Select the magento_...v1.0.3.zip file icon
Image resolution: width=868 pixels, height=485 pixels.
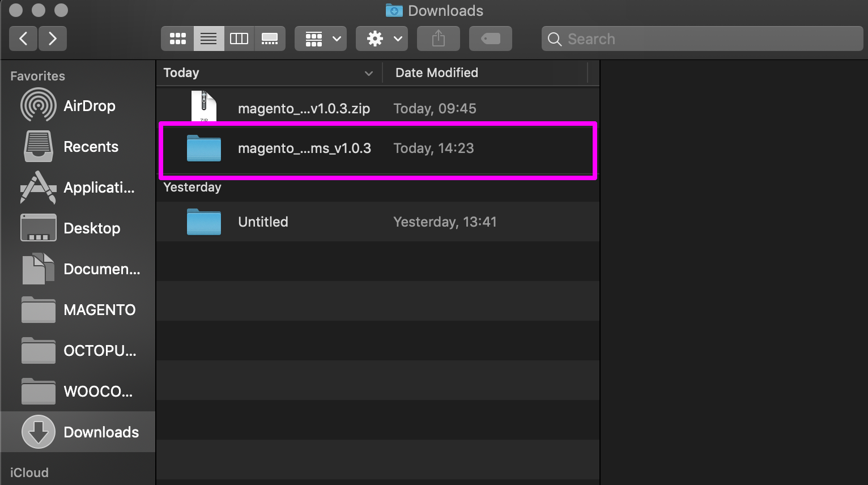[204, 107]
